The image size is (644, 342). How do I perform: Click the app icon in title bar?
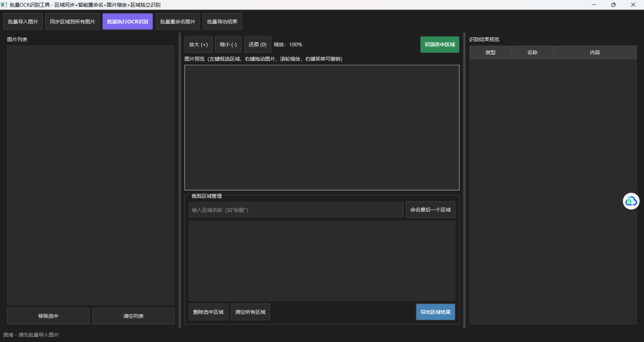tap(4, 4)
